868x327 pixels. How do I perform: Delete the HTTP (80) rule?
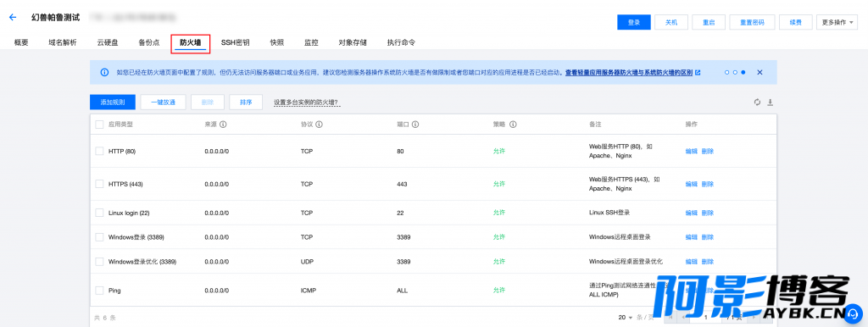pos(708,151)
